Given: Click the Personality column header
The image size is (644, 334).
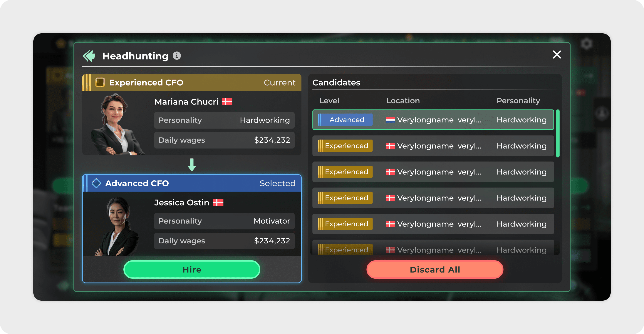Looking at the screenshot, I should (x=518, y=101).
